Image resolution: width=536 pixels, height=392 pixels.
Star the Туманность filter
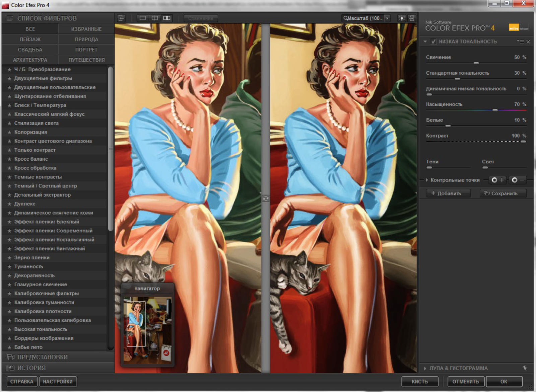click(x=9, y=267)
